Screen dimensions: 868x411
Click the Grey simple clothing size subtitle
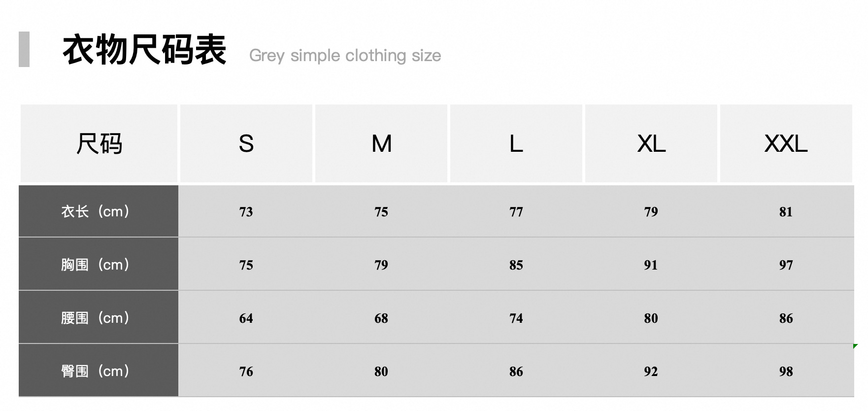click(x=345, y=56)
